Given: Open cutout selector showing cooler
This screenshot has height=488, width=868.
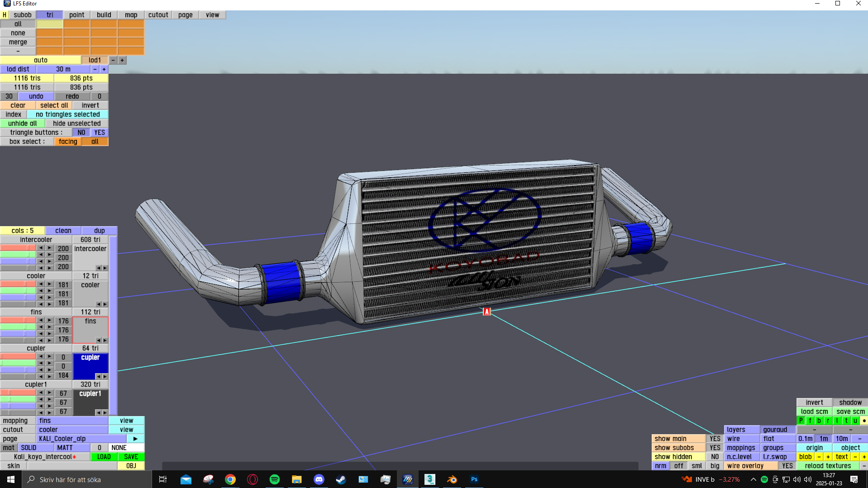Looking at the screenshot, I should pos(72,430).
